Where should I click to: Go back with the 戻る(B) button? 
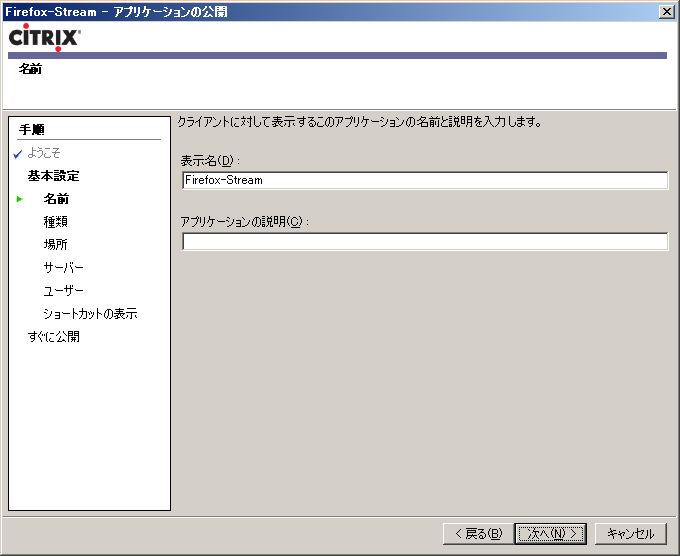478,533
